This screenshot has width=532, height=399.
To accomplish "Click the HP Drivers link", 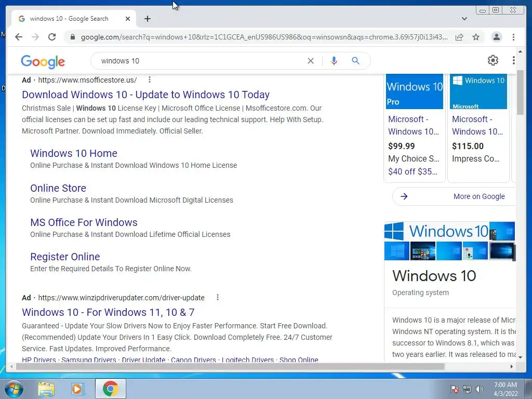I will coord(38,360).
